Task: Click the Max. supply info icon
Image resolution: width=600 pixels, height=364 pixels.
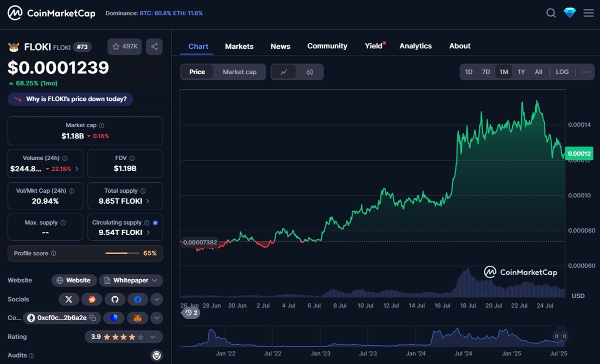Action: pyautogui.click(x=63, y=223)
